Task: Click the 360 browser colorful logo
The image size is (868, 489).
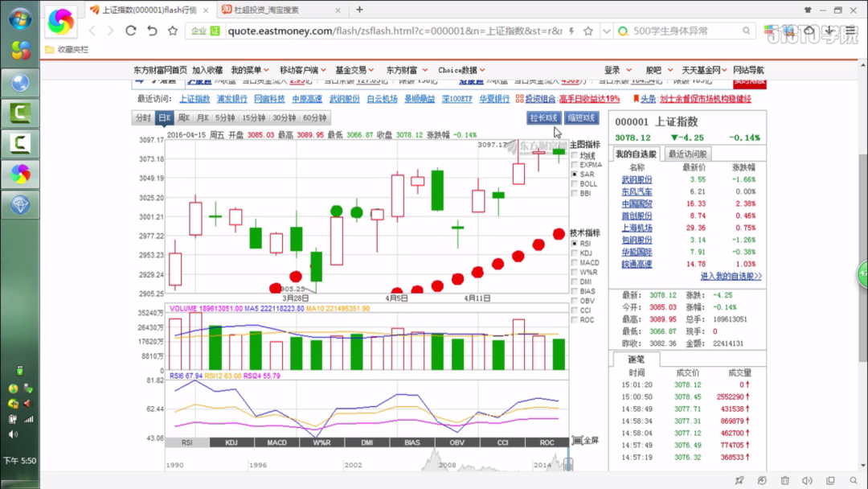Action: pos(61,22)
